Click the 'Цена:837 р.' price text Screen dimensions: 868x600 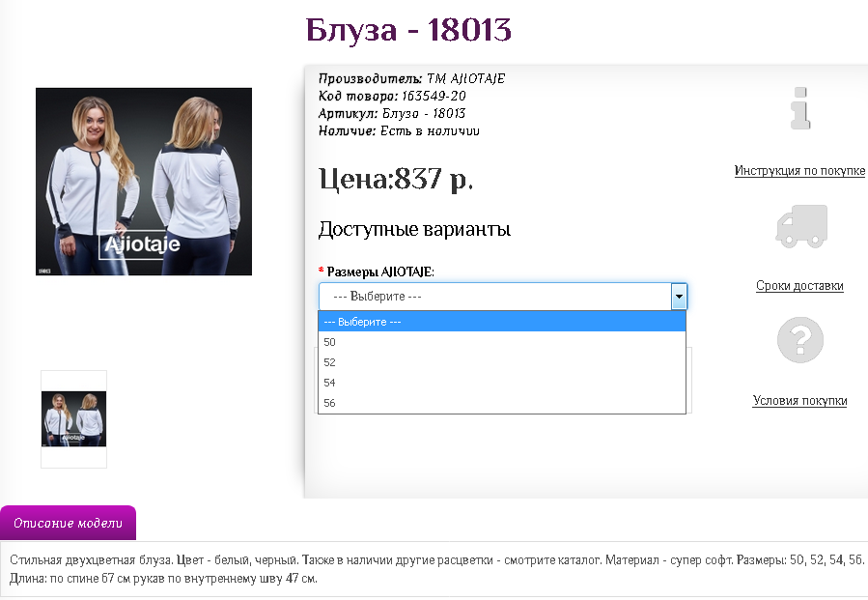[396, 179]
